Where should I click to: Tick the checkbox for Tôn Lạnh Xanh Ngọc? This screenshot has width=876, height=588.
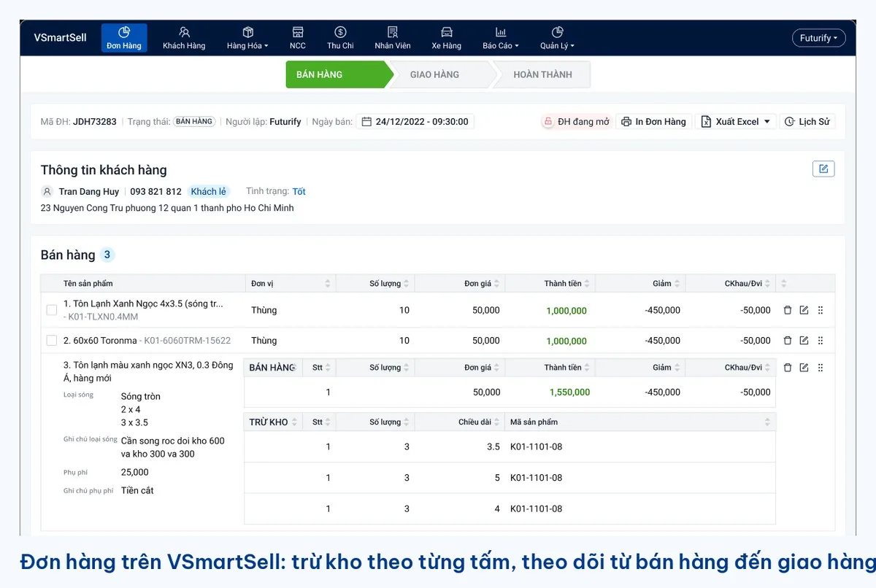(52, 310)
